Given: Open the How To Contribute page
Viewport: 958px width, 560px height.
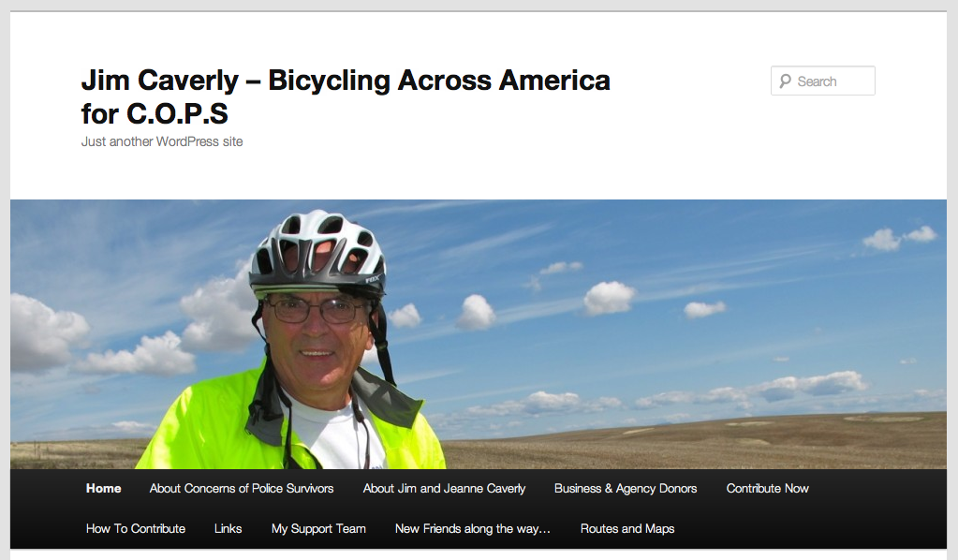Looking at the screenshot, I should point(136,529).
